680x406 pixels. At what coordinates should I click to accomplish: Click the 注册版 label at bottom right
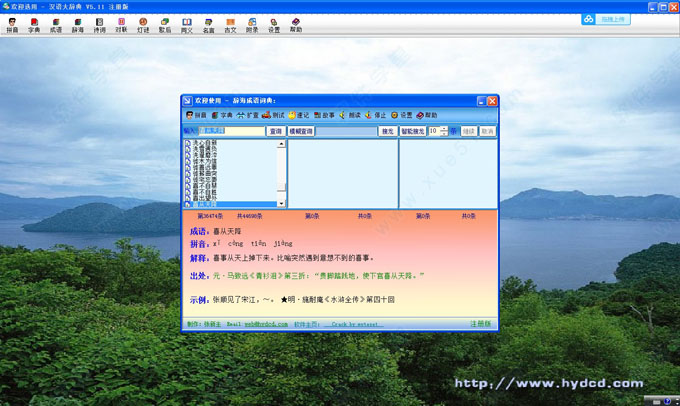click(x=481, y=324)
